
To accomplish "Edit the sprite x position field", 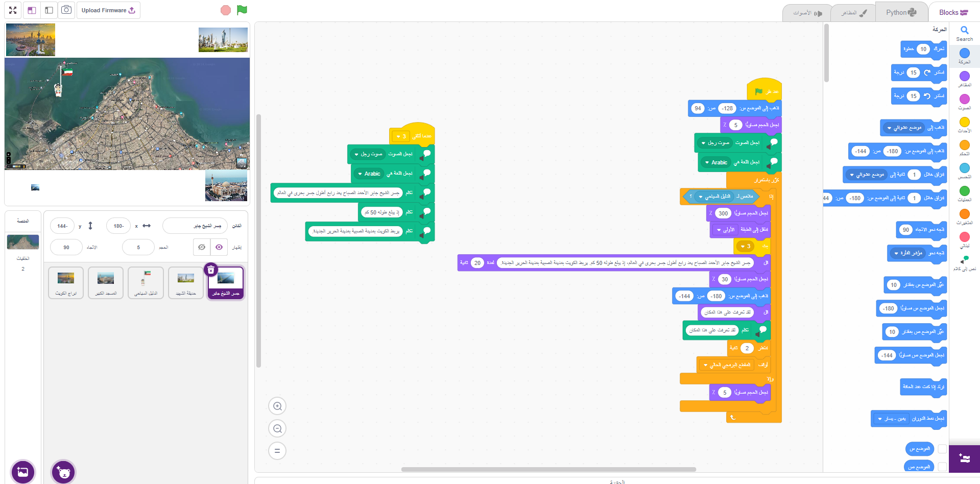I will pos(118,226).
